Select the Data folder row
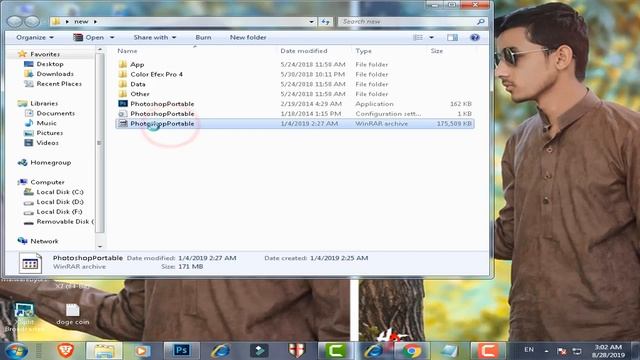640x360 pixels. (295, 84)
